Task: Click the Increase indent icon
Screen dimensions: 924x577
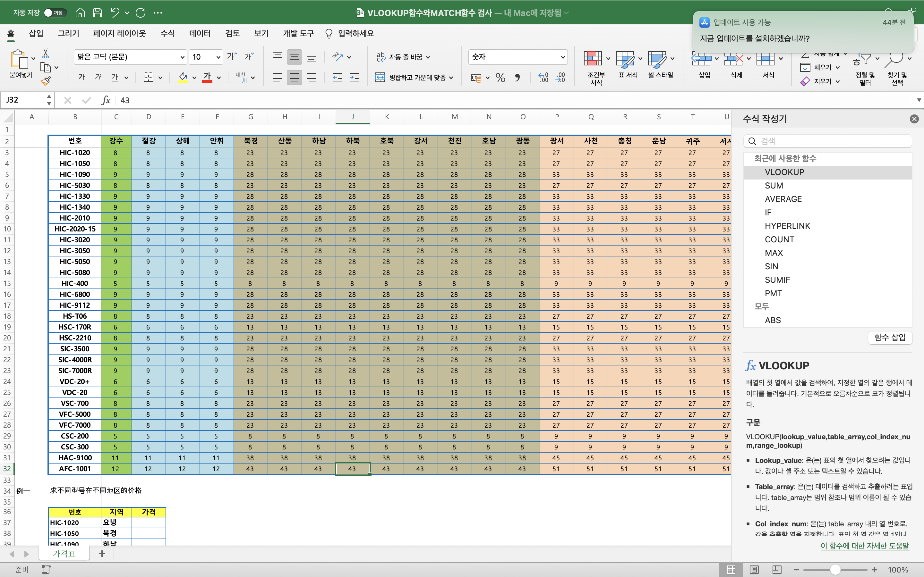Action: pos(354,78)
